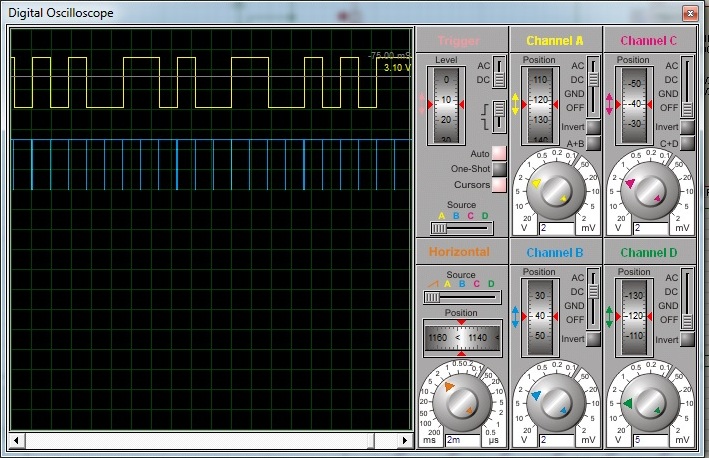Click the Channel D volts value field
The height and width of the screenshot is (458, 709).
coord(651,440)
